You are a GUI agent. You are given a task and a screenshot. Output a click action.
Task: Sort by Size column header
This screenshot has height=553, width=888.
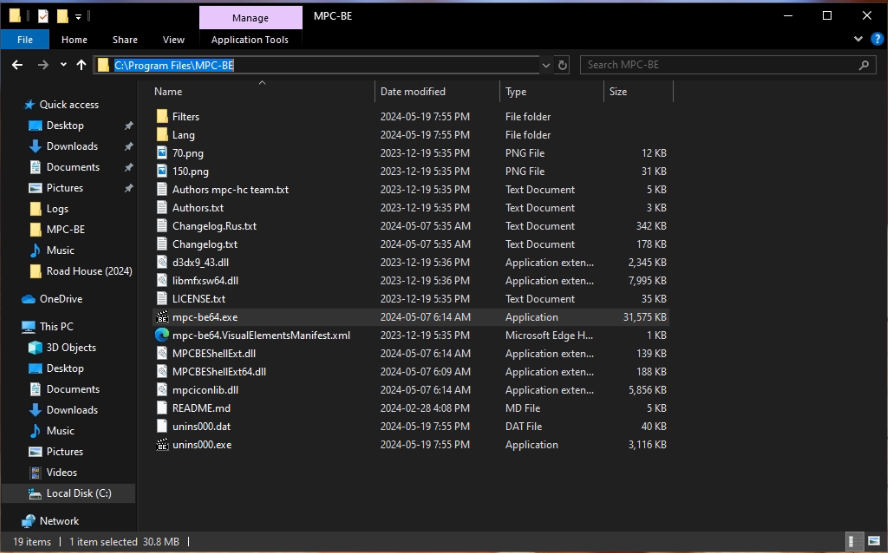[618, 91]
